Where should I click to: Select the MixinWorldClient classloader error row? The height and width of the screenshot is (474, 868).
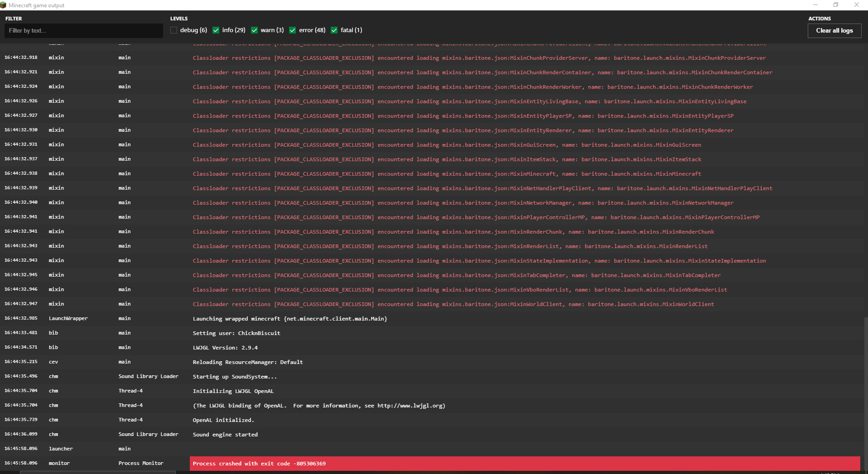[453, 304]
